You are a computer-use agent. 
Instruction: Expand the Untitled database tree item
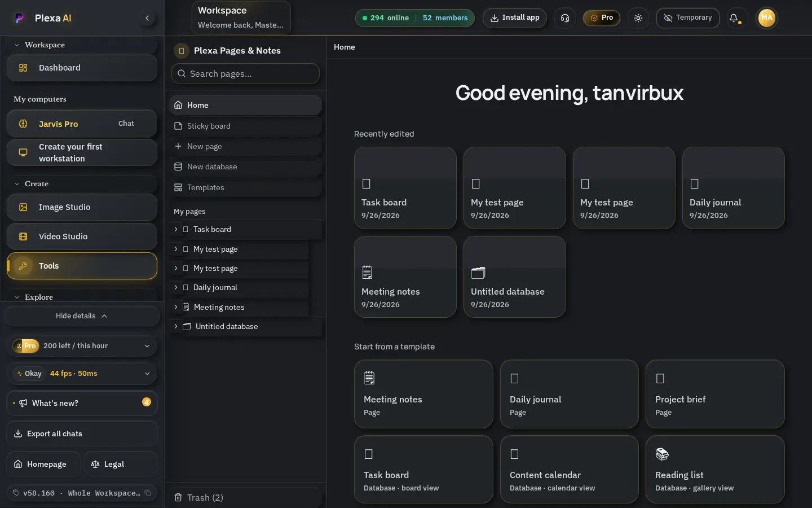pos(176,326)
